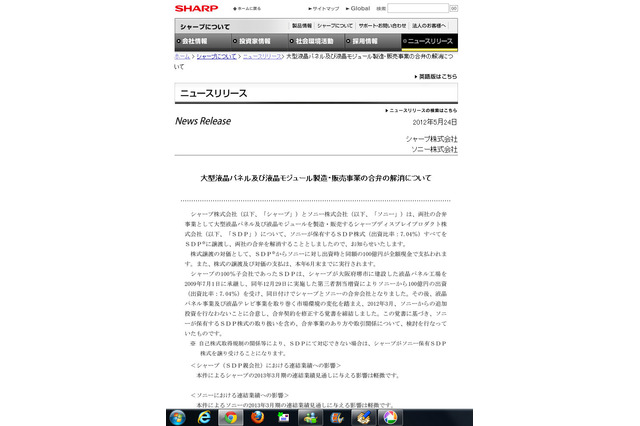
Task: Focus the site search input field
Action: [418, 8]
